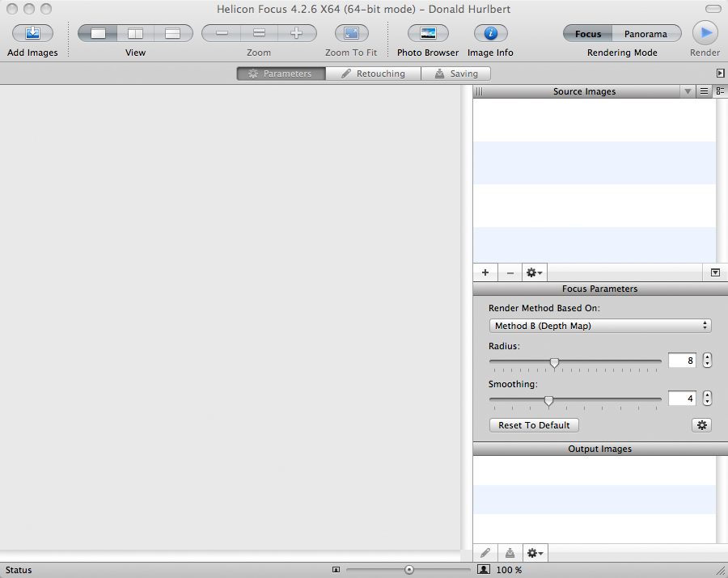Select Panorama rendering mode
The image size is (728, 578).
coord(646,34)
